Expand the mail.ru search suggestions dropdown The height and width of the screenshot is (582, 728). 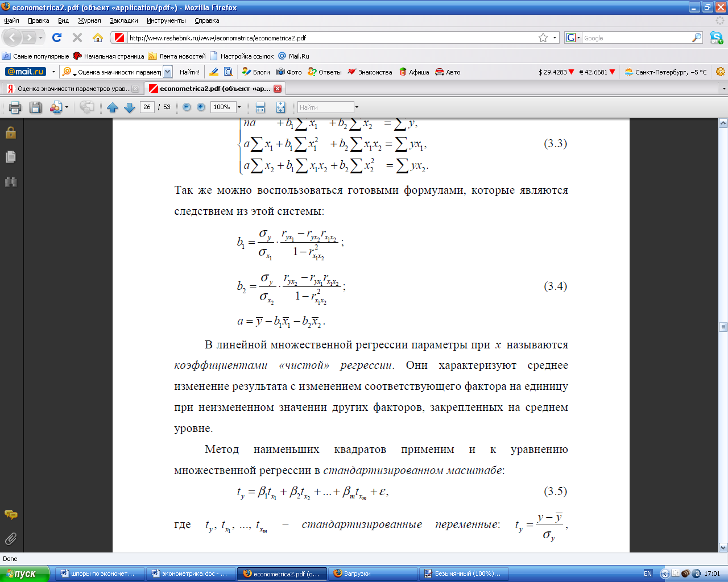tap(168, 72)
